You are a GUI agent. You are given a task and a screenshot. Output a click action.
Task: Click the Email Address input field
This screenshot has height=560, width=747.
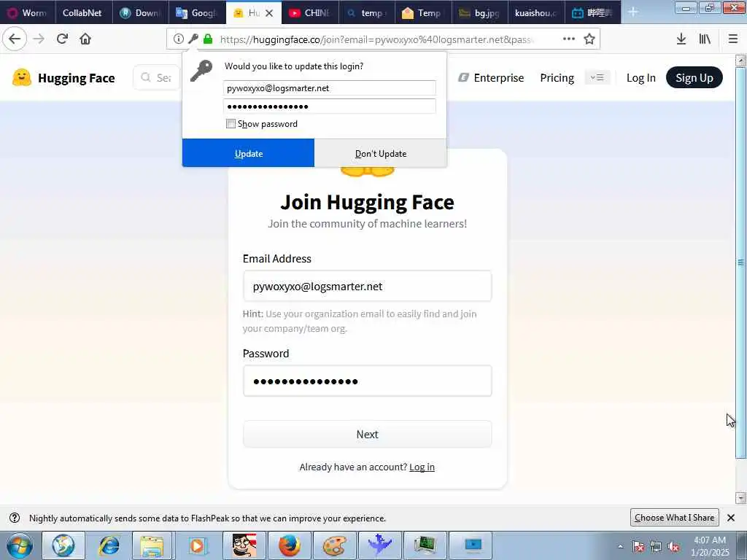368,286
